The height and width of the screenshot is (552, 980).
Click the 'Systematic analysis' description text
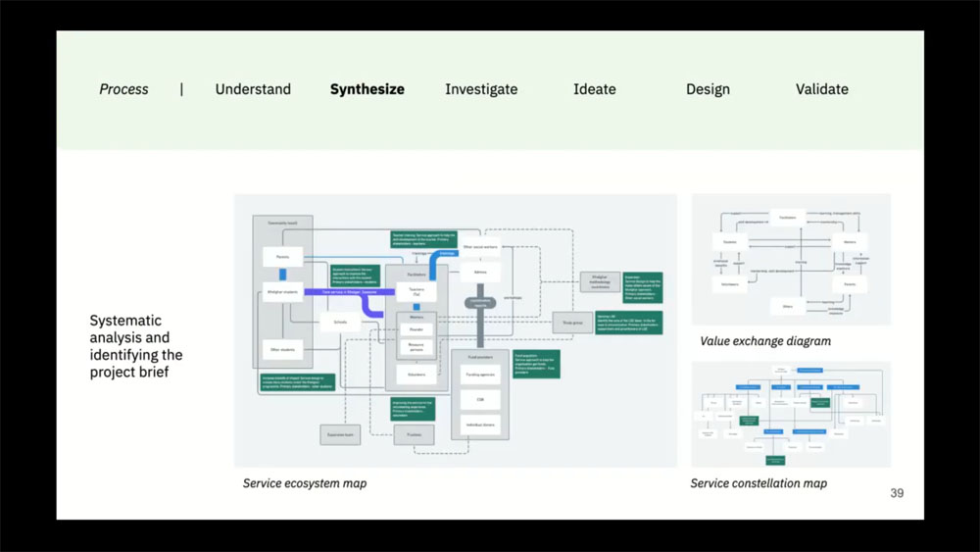pos(136,346)
